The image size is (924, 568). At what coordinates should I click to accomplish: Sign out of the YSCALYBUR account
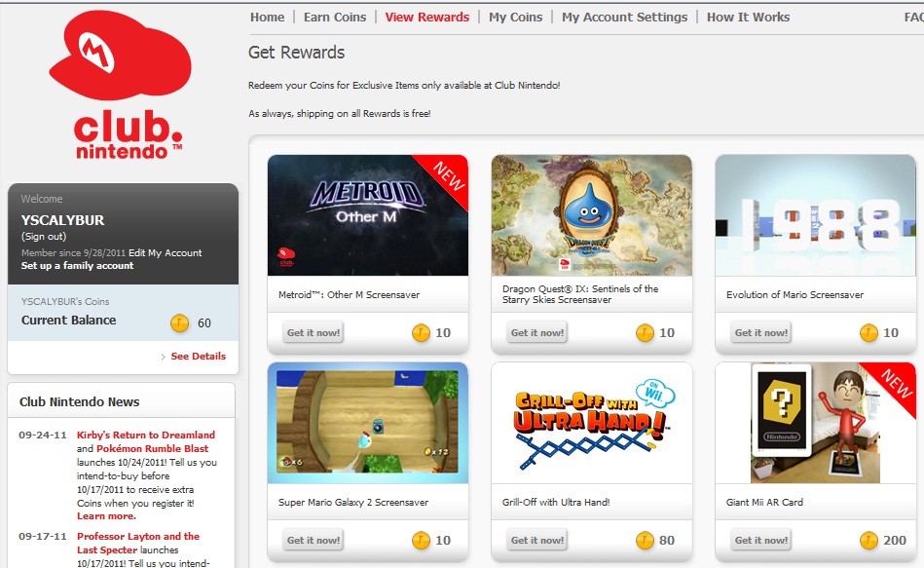pos(44,237)
